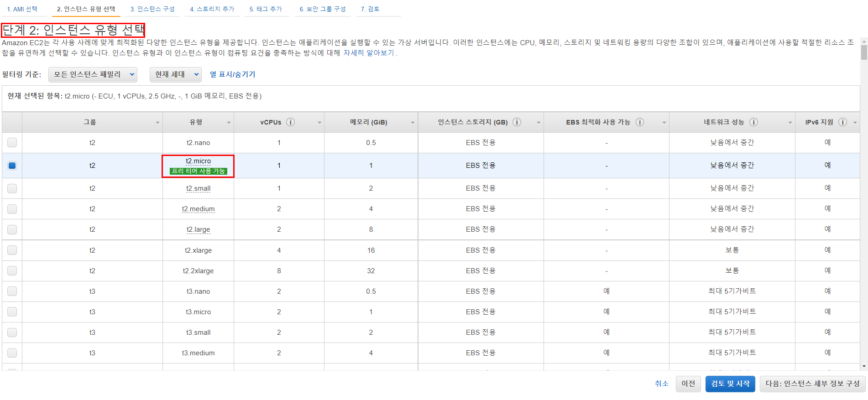
Task: Check the t2.medium row checkbox
Action: click(x=12, y=209)
